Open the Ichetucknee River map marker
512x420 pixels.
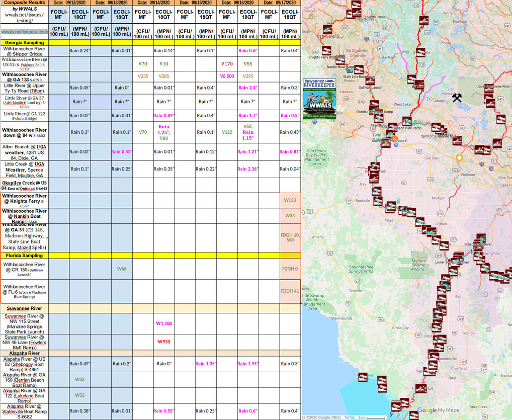pos(479,246)
